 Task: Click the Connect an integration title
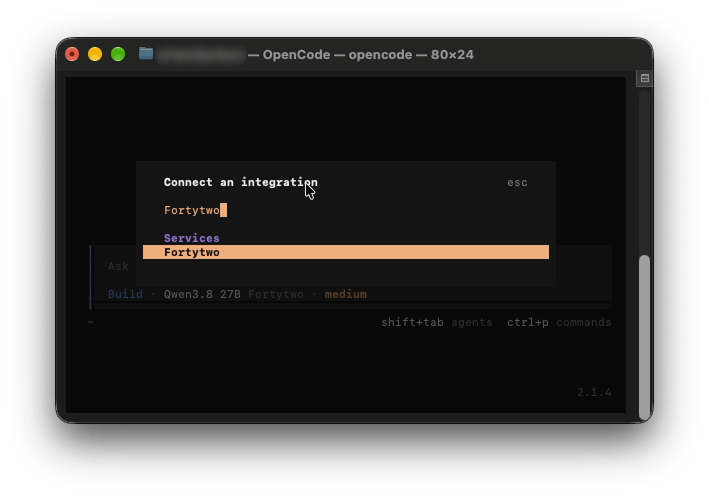[241, 182]
